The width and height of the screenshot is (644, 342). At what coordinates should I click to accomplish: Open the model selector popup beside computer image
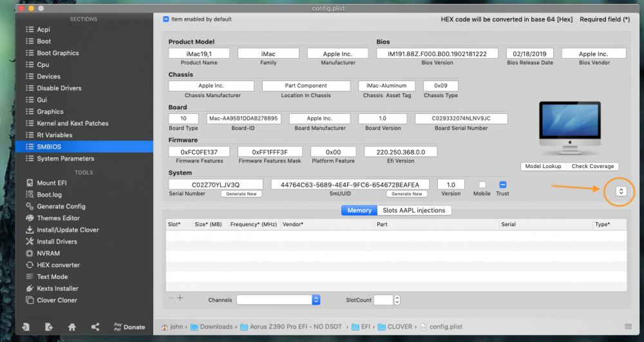(x=621, y=191)
